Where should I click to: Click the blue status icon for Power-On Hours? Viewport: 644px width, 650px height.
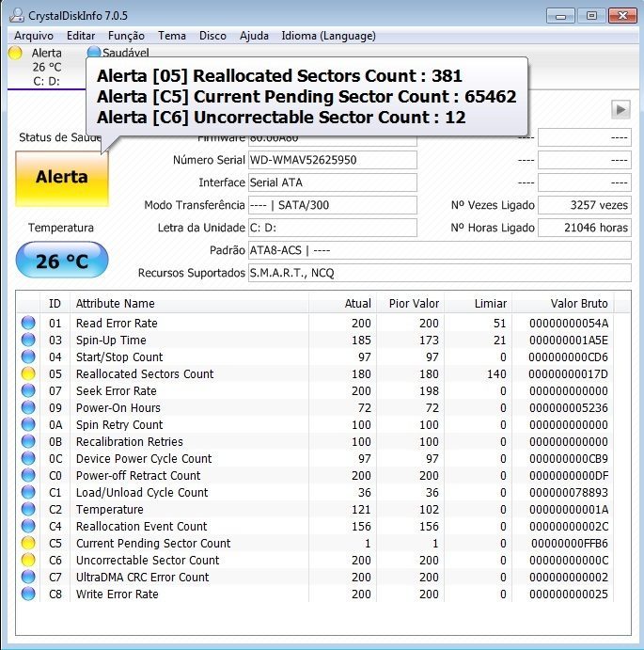coord(28,408)
